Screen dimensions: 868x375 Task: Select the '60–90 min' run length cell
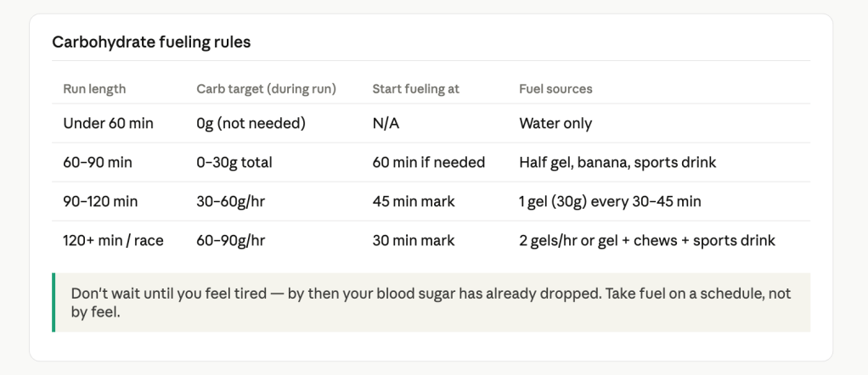[x=98, y=163]
